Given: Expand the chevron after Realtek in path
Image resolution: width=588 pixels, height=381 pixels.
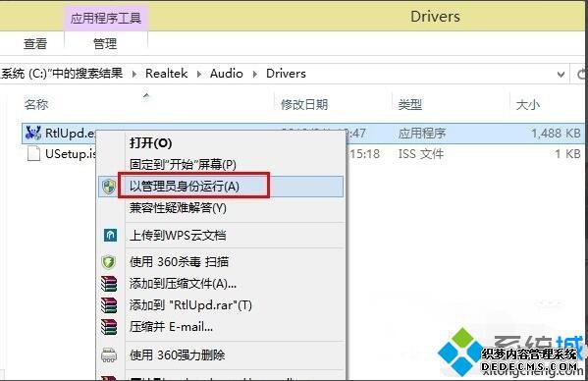Looking at the screenshot, I should coord(199,74).
